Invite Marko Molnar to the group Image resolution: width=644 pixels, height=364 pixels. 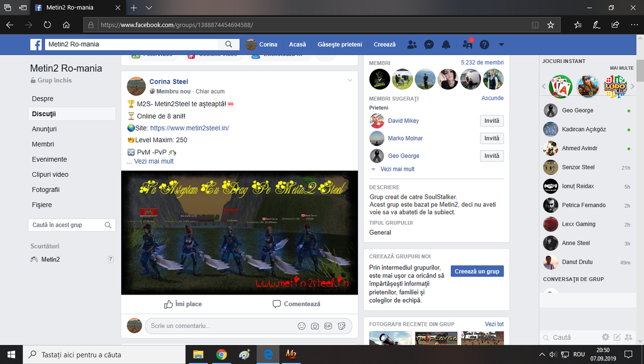point(492,138)
